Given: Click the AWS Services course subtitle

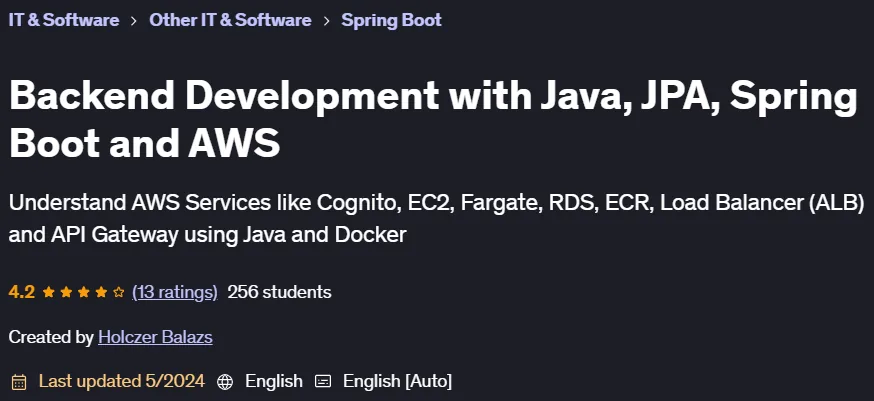Looking at the screenshot, I should (x=436, y=219).
